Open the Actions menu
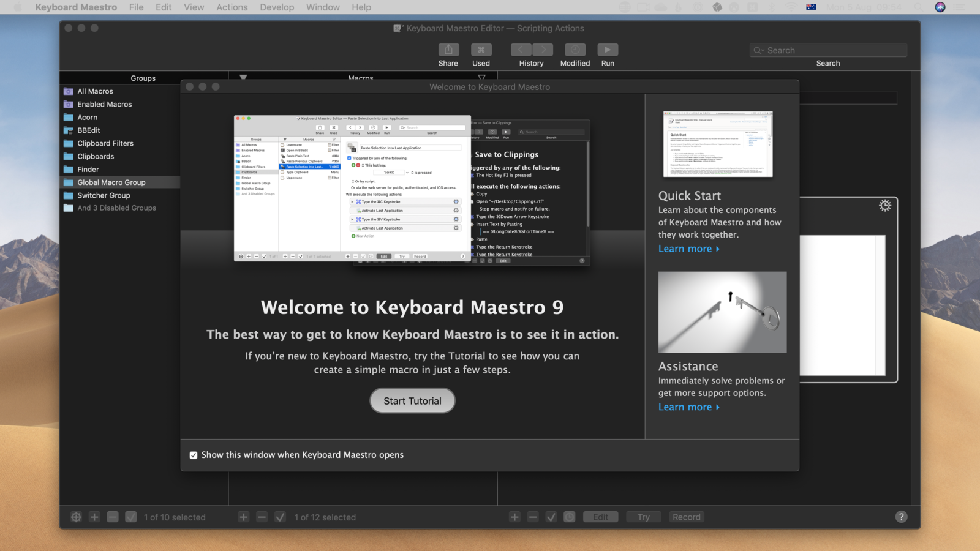Image resolution: width=980 pixels, height=551 pixels. (232, 7)
